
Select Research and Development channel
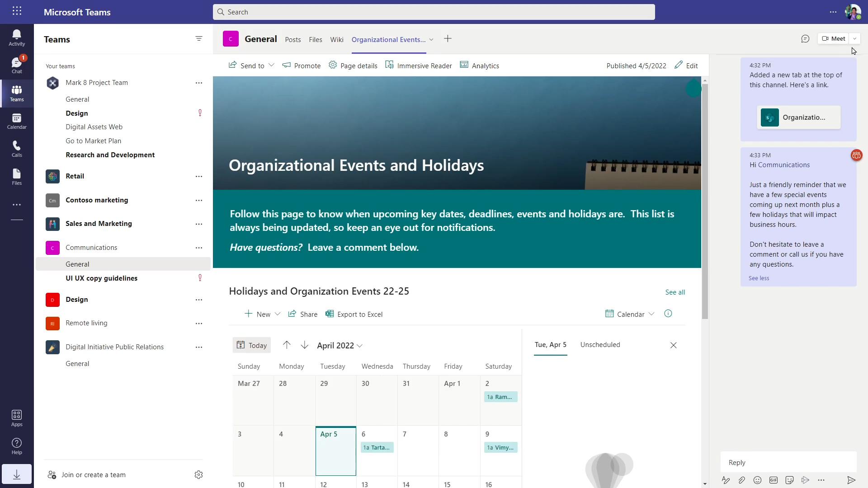click(x=110, y=155)
